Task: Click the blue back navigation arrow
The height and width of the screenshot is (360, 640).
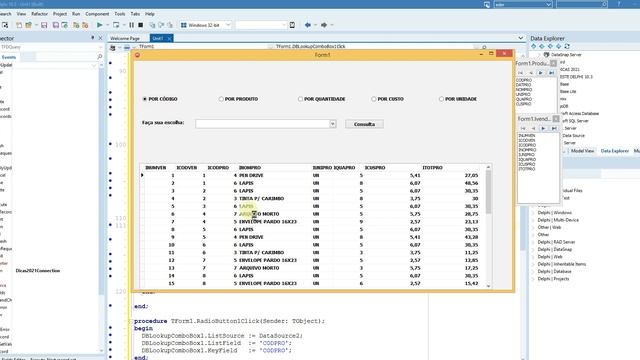Action: [x=308, y=25]
